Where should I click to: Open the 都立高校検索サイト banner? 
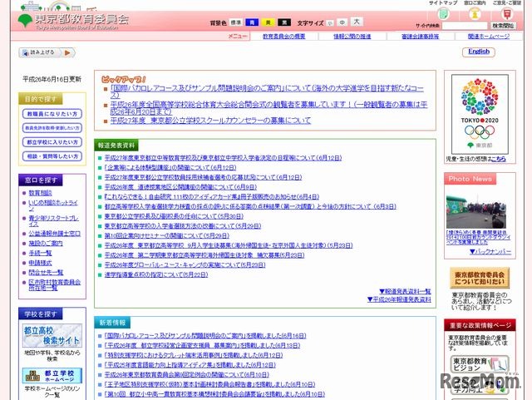pyautogui.click(x=52, y=335)
